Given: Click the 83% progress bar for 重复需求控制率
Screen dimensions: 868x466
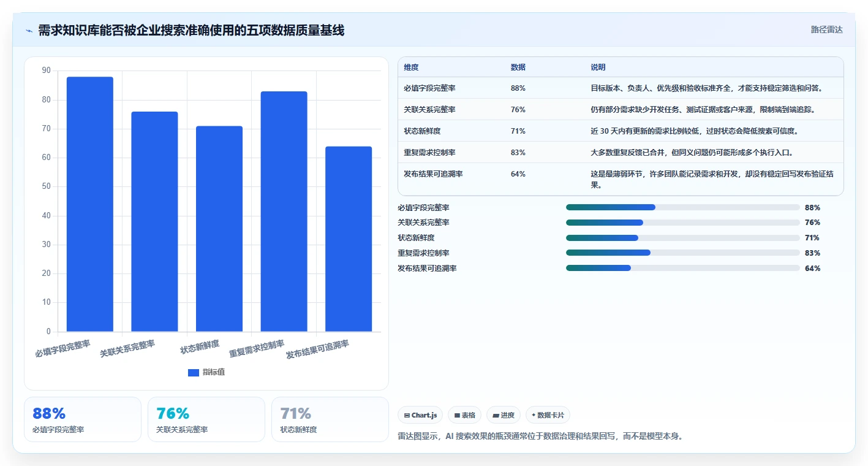Looking at the screenshot, I should tap(683, 253).
